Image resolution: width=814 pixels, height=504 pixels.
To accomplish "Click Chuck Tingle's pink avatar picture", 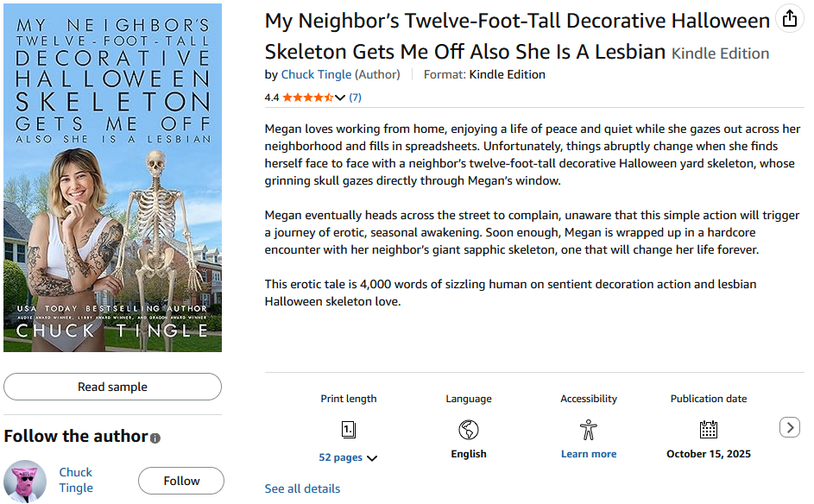I will [x=26, y=481].
